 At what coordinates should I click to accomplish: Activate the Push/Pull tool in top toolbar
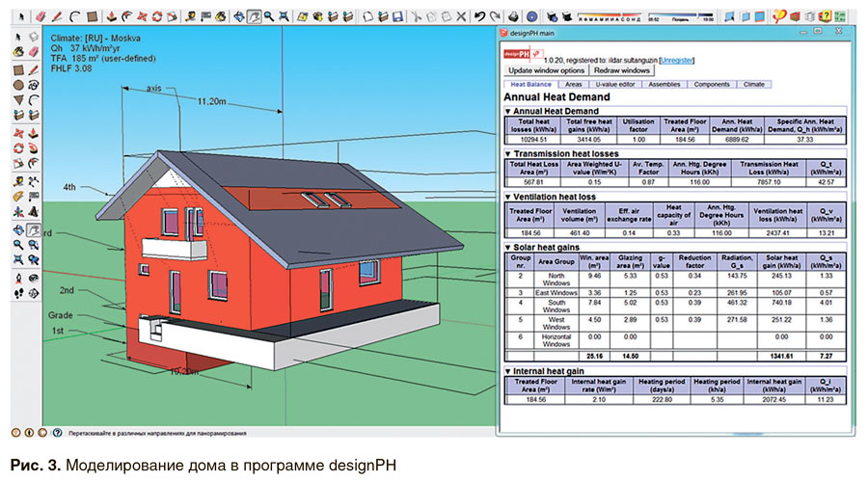coord(111,16)
